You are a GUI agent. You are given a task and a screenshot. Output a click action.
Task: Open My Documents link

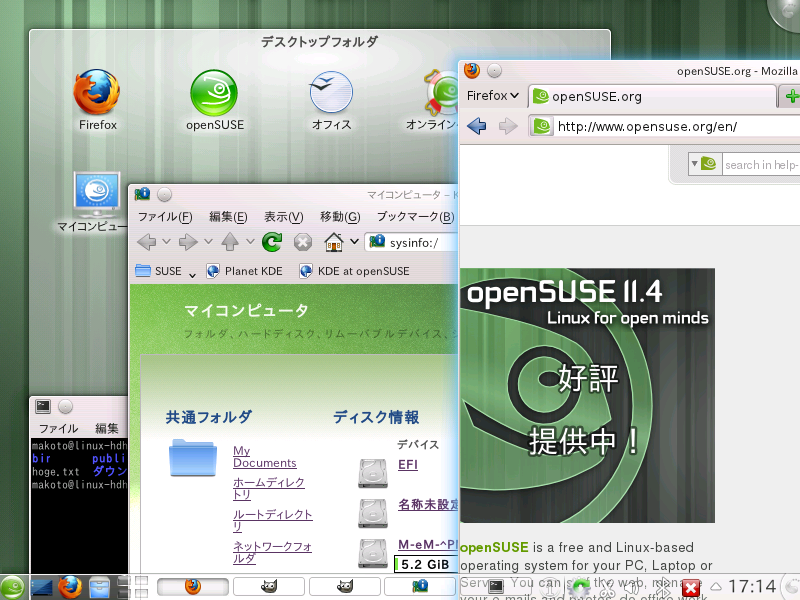click(x=264, y=457)
